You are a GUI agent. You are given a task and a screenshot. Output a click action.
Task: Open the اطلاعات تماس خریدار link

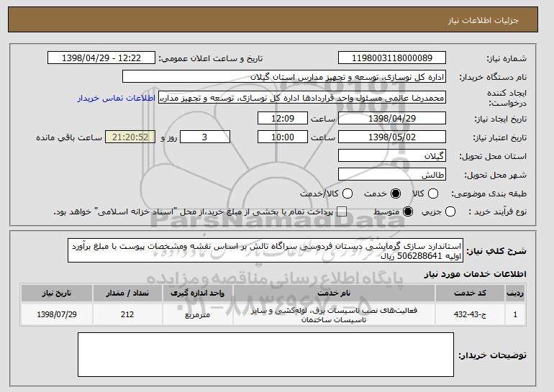coord(117,98)
